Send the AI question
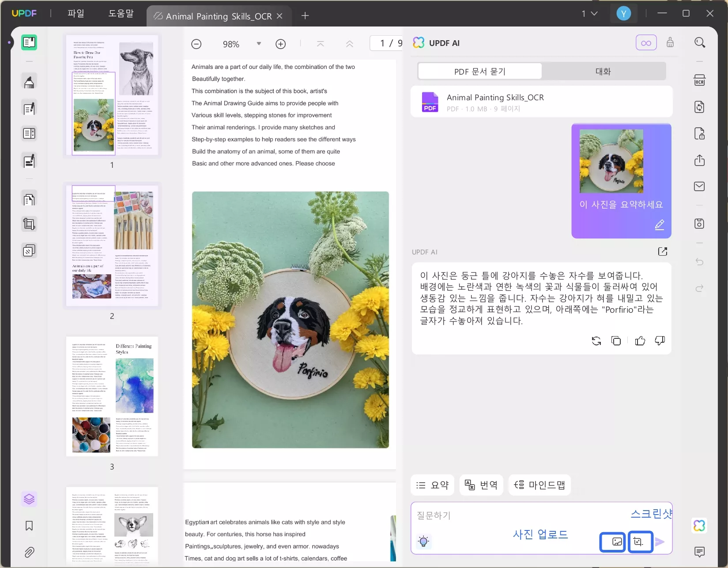Screen dimensions: 728x568 point(660,542)
